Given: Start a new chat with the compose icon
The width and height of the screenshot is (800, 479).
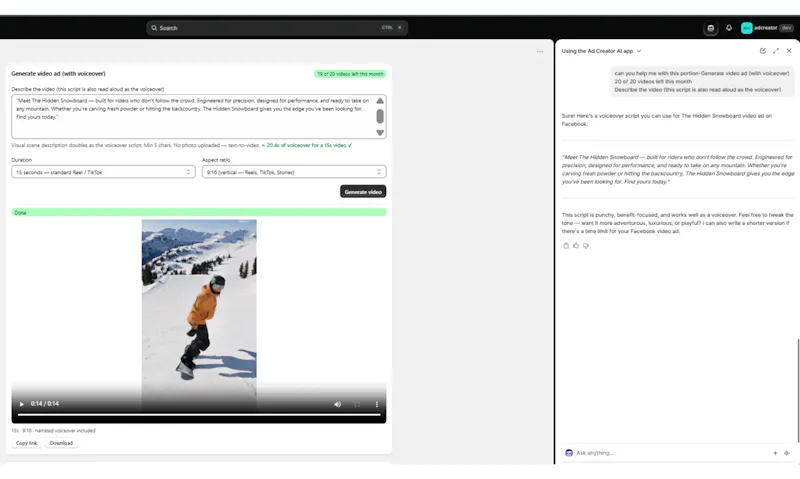Looking at the screenshot, I should (763, 51).
